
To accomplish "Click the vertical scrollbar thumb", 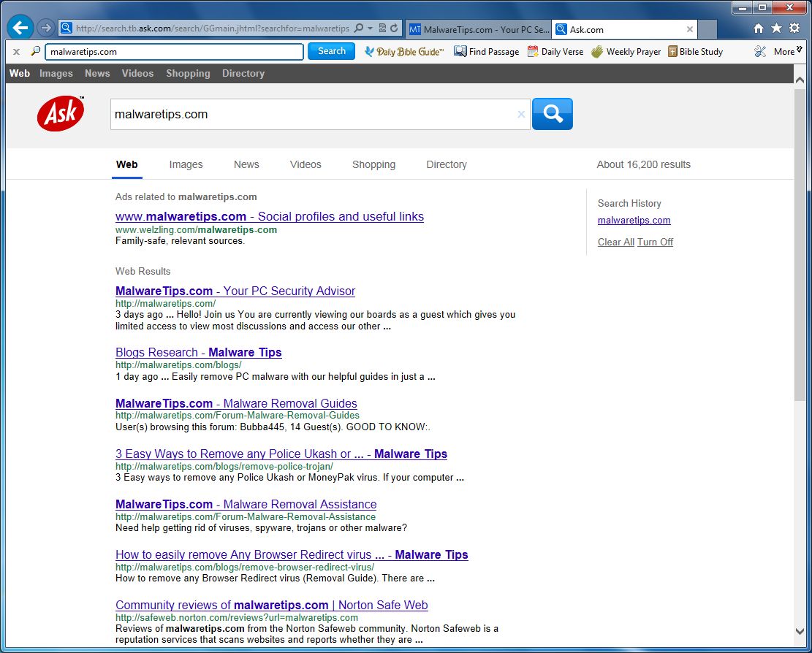I will click(x=800, y=244).
